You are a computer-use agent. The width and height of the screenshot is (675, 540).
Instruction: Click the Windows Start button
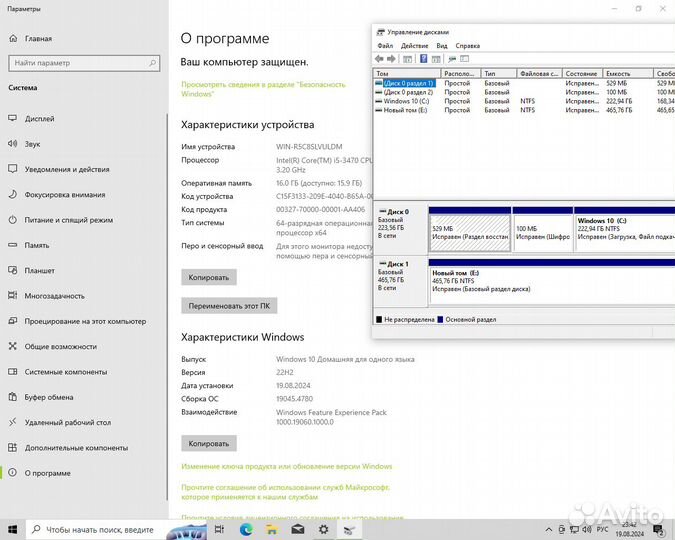tap(12, 530)
